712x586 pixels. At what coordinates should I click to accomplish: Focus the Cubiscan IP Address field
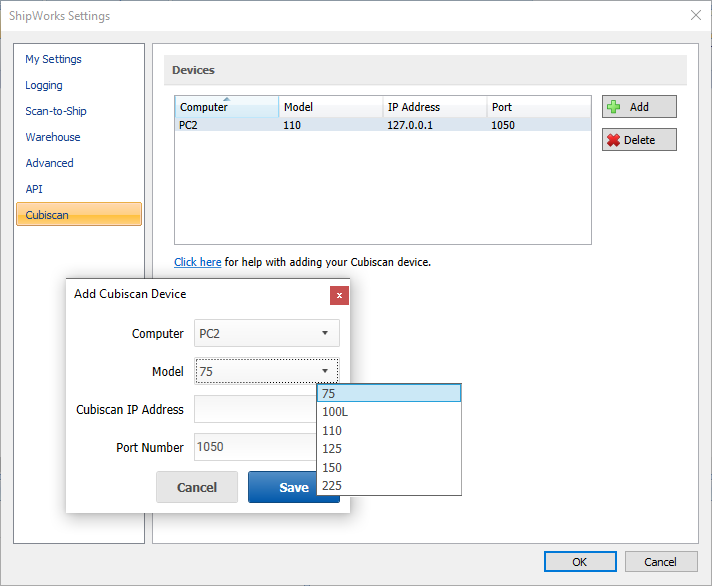[x=256, y=409]
